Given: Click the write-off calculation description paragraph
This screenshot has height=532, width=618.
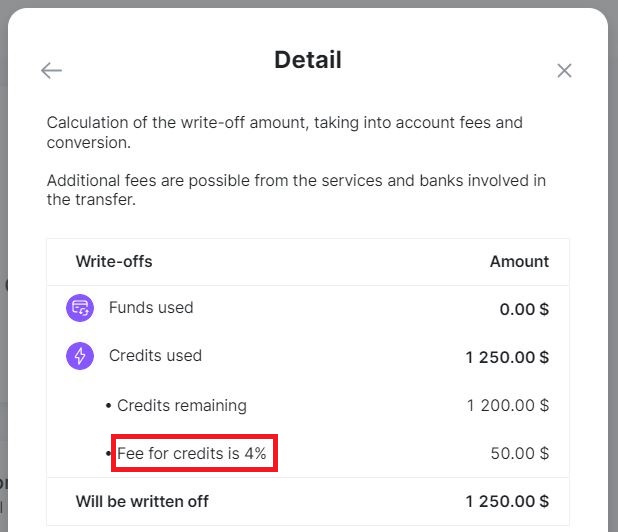Looking at the screenshot, I should 285,132.
